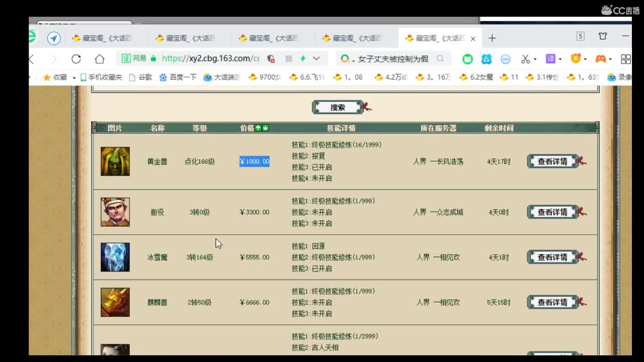
Task: Go to the browser home page icon
Action: [x=100, y=59]
